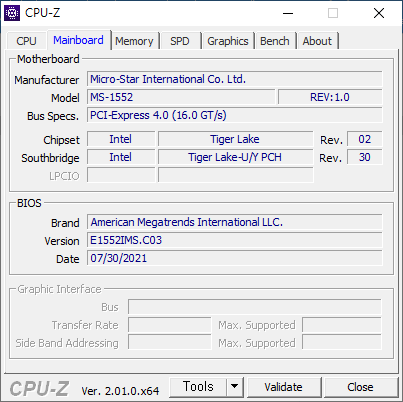Click the REV:1.0 field

click(x=330, y=97)
